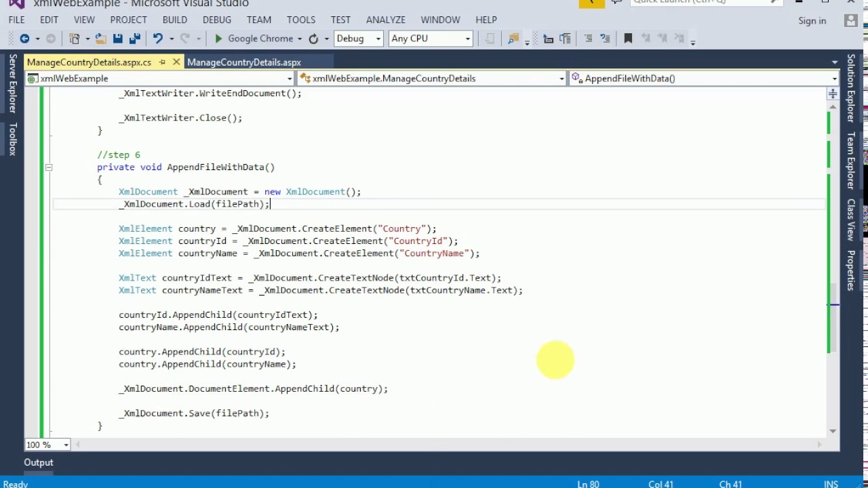Screen dimensions: 868x488
Task: Open the Team Explorer side tab
Action: [x=850, y=161]
